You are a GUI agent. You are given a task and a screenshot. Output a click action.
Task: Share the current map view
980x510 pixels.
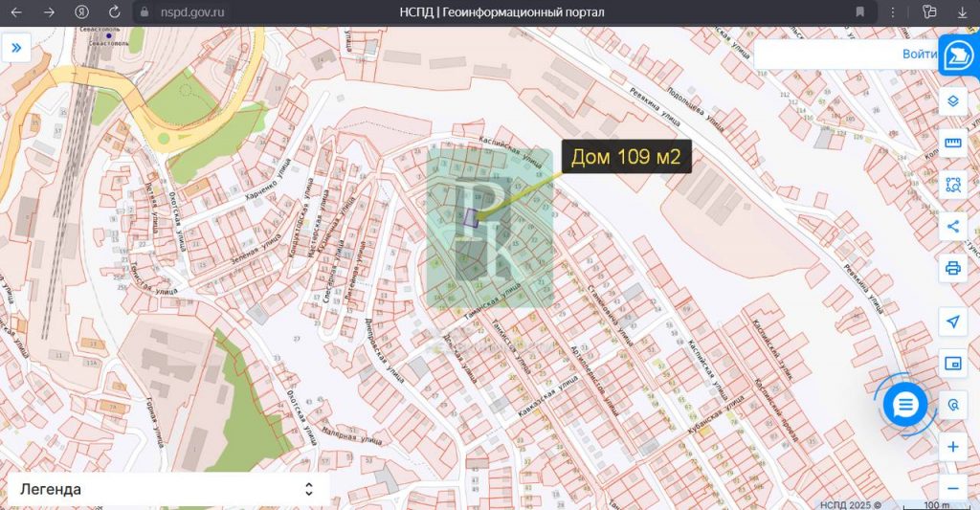[x=953, y=226]
